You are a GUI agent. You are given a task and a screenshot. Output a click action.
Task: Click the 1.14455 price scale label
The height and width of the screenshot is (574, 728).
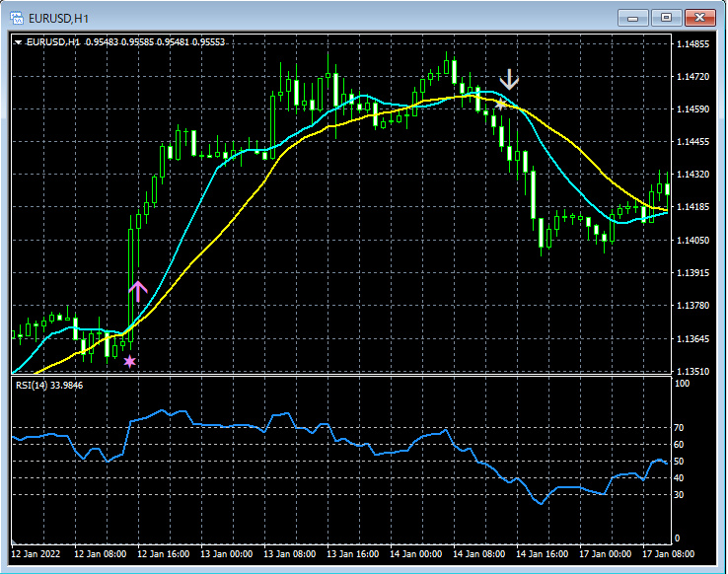tap(693, 142)
